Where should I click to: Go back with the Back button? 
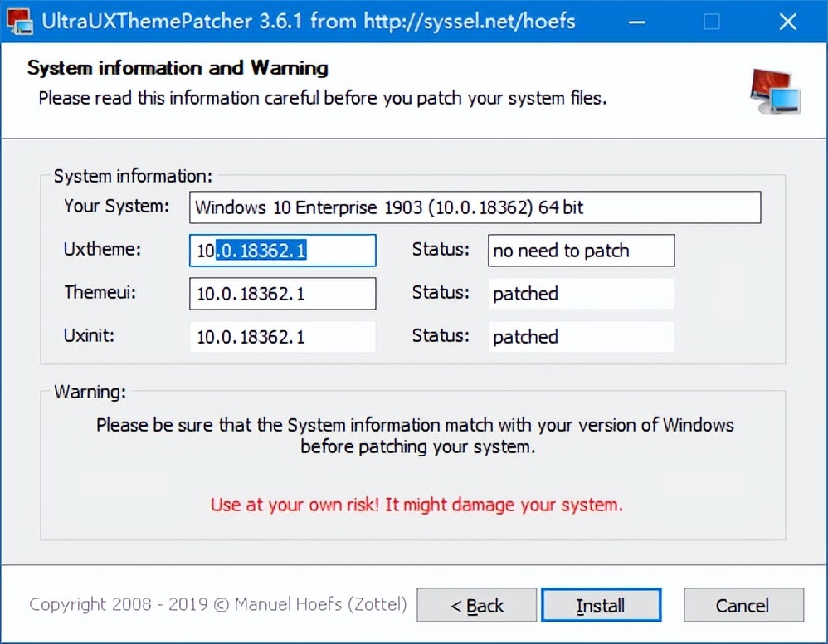[477, 605]
